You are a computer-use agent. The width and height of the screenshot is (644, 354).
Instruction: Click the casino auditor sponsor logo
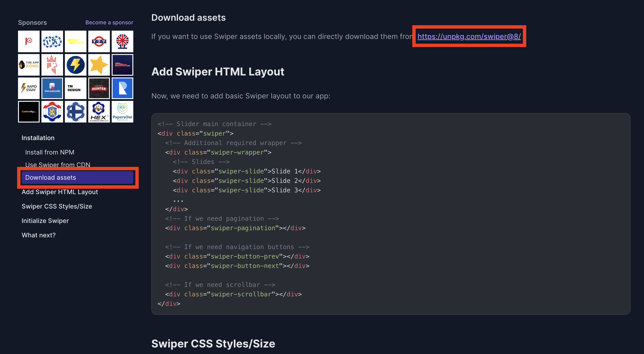point(122,65)
